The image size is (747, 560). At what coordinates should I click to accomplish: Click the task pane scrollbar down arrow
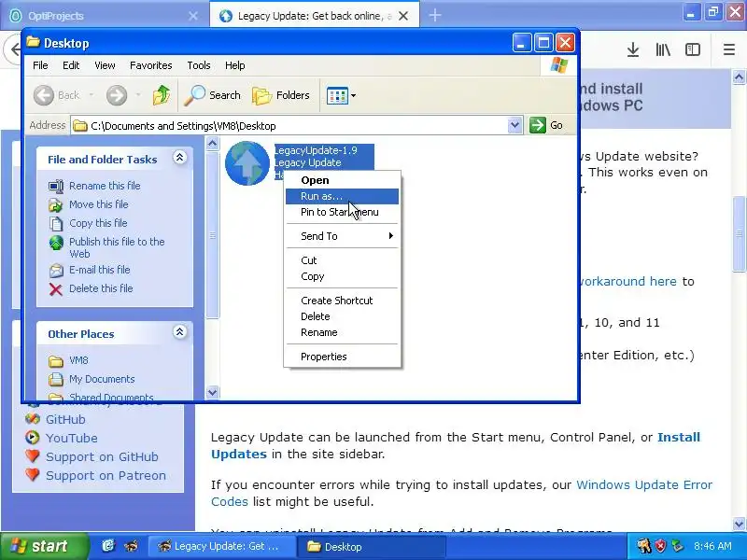click(213, 392)
